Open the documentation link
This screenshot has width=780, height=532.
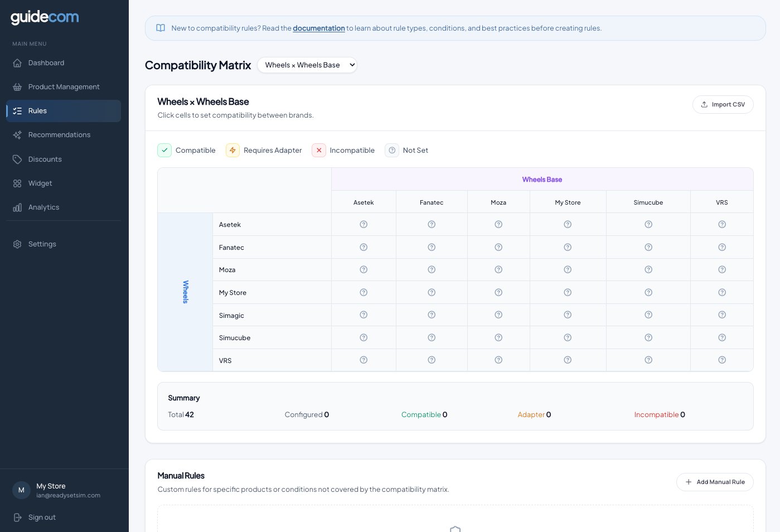pyautogui.click(x=318, y=28)
